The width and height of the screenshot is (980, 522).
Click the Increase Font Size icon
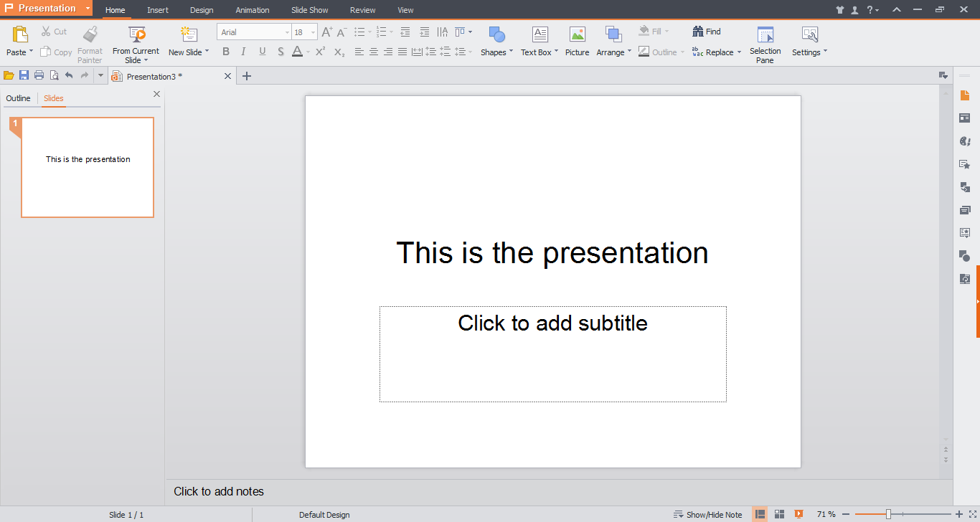pyautogui.click(x=326, y=32)
